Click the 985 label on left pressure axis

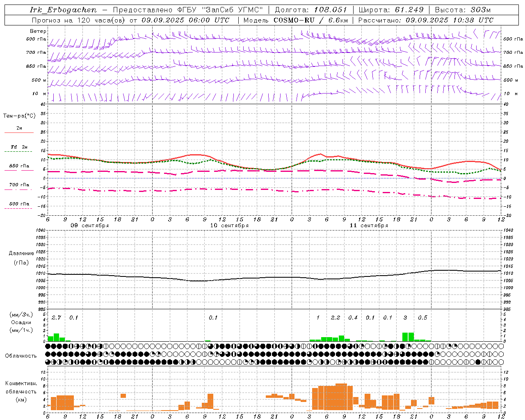click(x=41, y=309)
